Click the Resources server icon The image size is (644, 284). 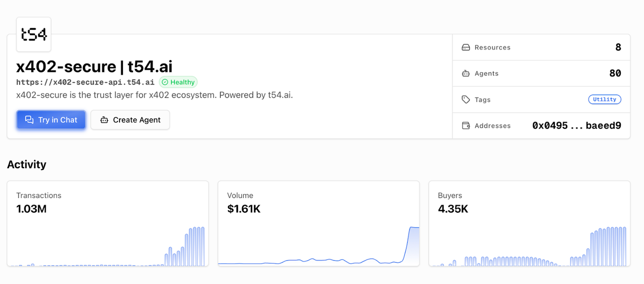[x=466, y=47]
